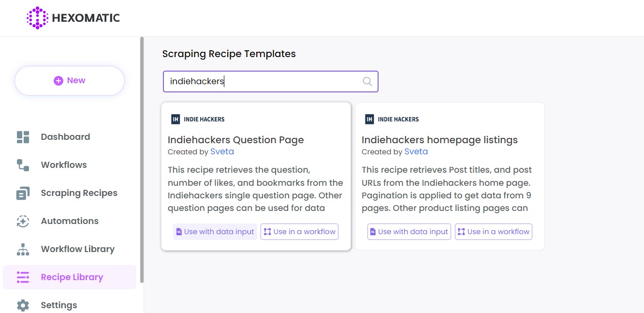The image size is (644, 313).
Task: Open Sveta's profile from the Question Page card
Action: pyautogui.click(x=222, y=151)
